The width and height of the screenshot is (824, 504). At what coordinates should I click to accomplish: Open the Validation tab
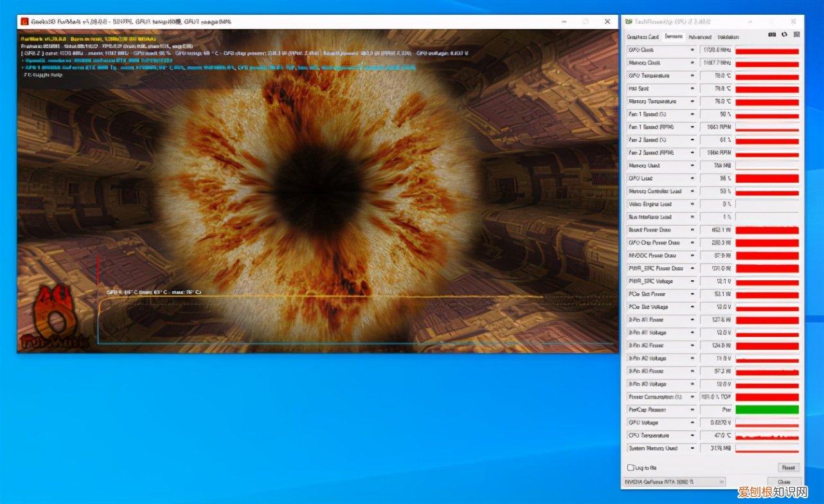(728, 37)
